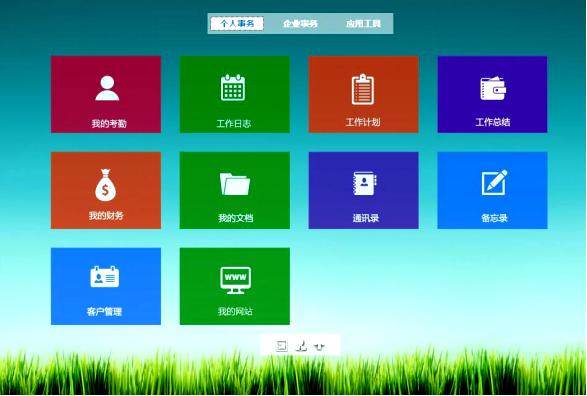This screenshot has height=396, width=587.
Task: Open the 通讯录 address book tile
Action: point(364,190)
